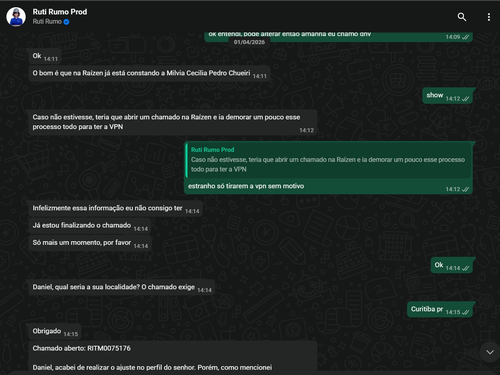The height and width of the screenshot is (375, 500).
Task: Click the quoted Ruti Rumo Prod reply
Action: pos(328,160)
